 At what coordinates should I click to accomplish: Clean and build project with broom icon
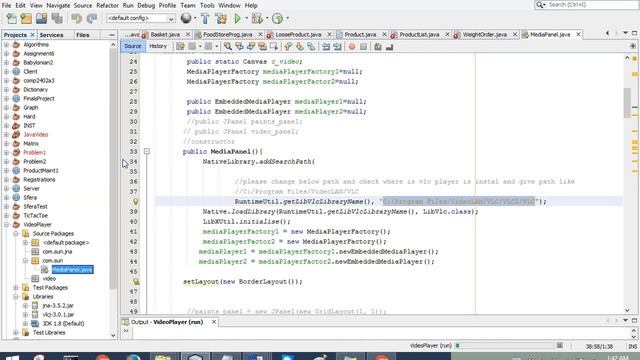[221, 18]
